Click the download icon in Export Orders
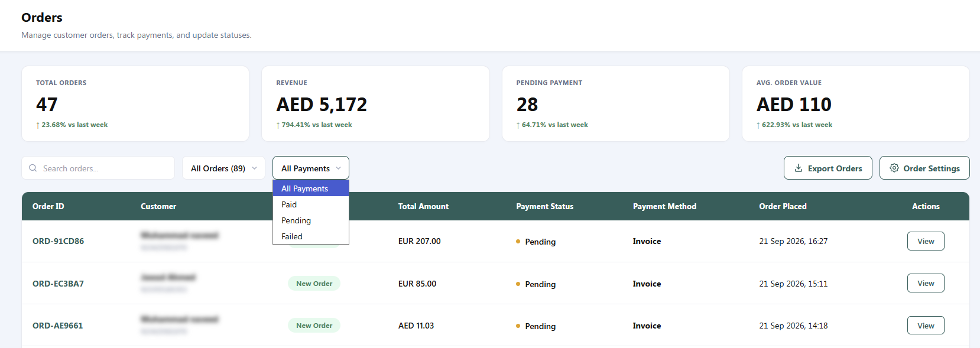 799,168
